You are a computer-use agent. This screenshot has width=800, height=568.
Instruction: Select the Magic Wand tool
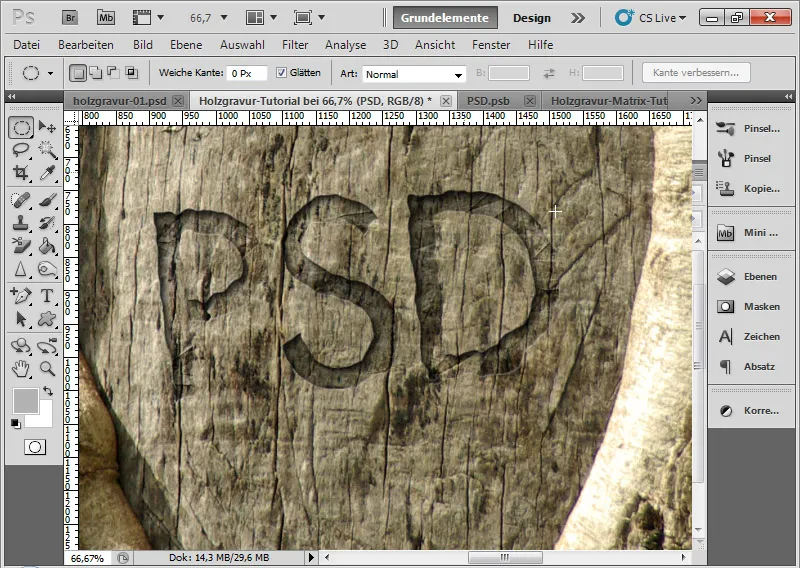[47, 150]
